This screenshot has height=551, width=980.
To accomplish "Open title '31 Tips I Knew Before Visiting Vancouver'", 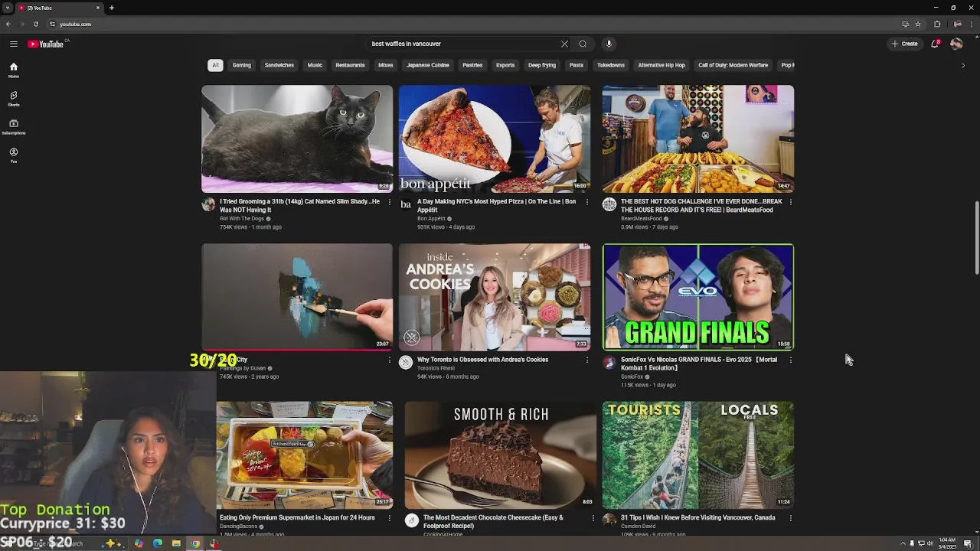I will 697,518.
